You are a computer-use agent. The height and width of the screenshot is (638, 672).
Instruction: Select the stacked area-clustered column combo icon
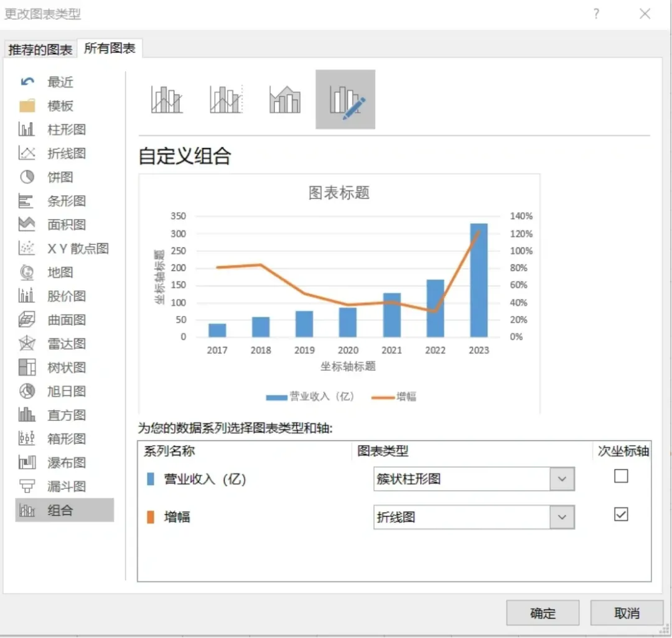point(285,99)
